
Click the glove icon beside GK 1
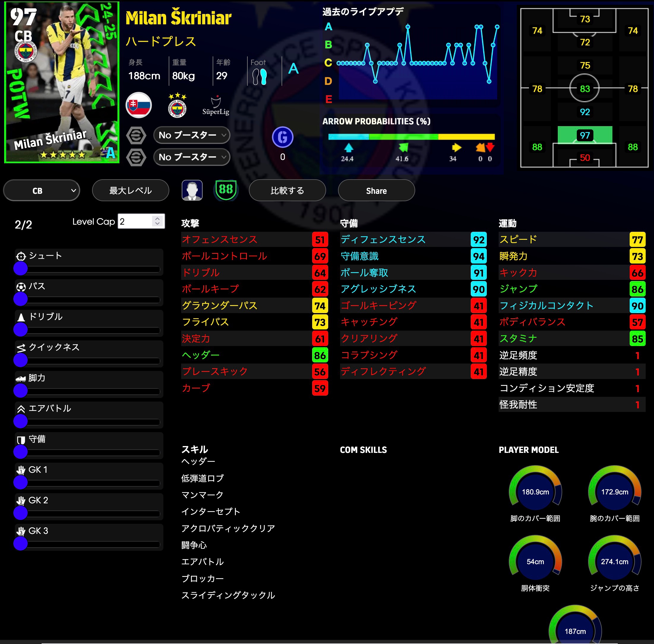(x=21, y=470)
